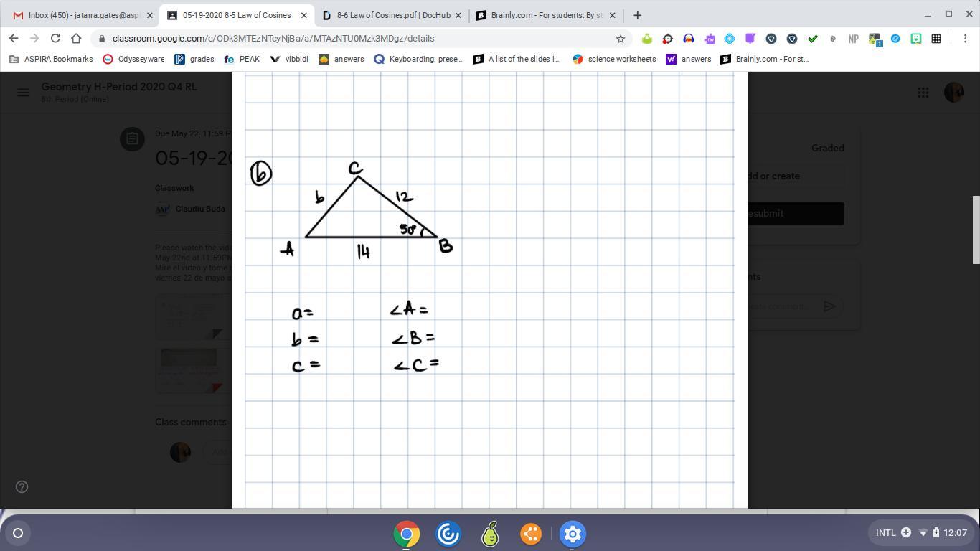Screen dimensions: 980x551
Task: Open the red-and-black circular extension icon
Action: point(668,39)
